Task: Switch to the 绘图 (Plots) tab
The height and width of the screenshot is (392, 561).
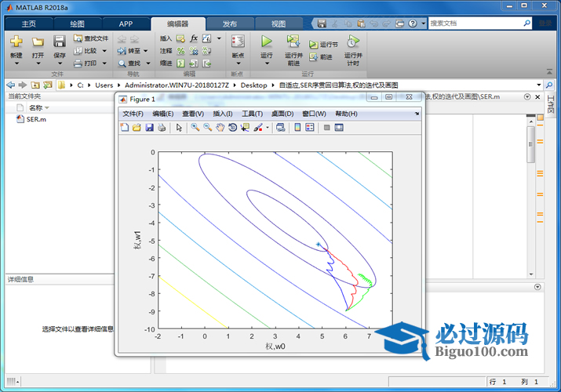Action: click(x=77, y=24)
